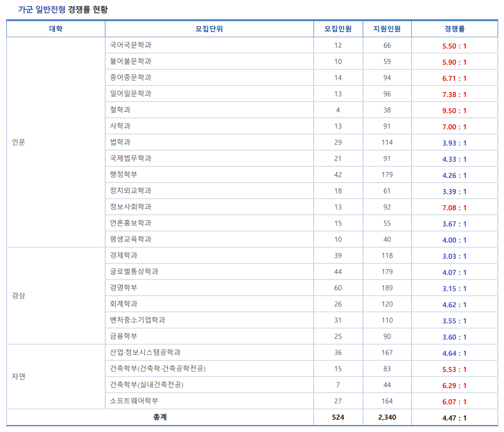Click the 2,340 total applicants cell
Viewport: 504px width, 432px height.
[387, 417]
